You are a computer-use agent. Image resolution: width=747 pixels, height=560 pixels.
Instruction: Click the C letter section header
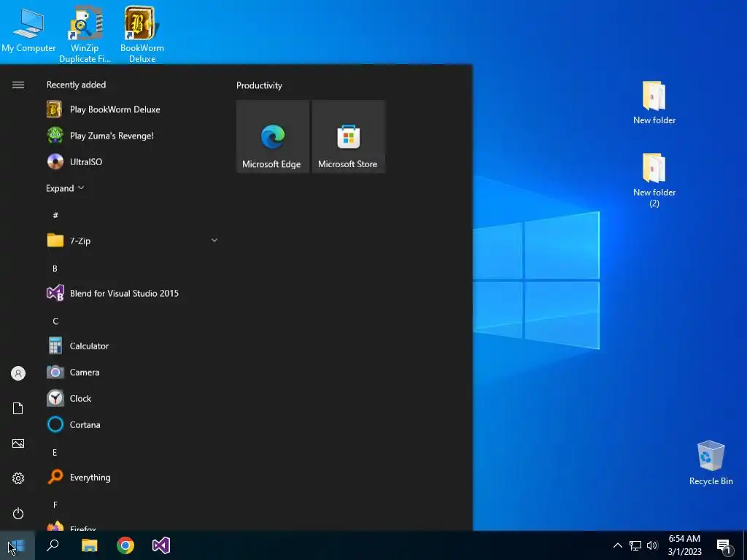[55, 321]
